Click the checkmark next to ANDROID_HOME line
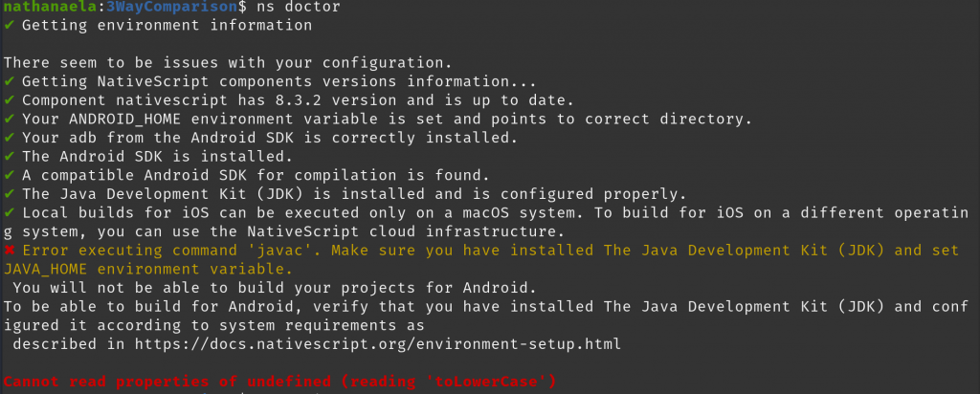Screen dimensions: 980x394 (8, 120)
